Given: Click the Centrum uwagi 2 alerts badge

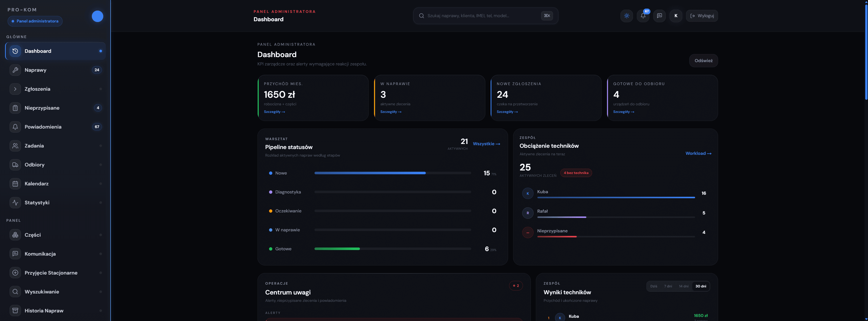Looking at the screenshot, I should 516,286.
